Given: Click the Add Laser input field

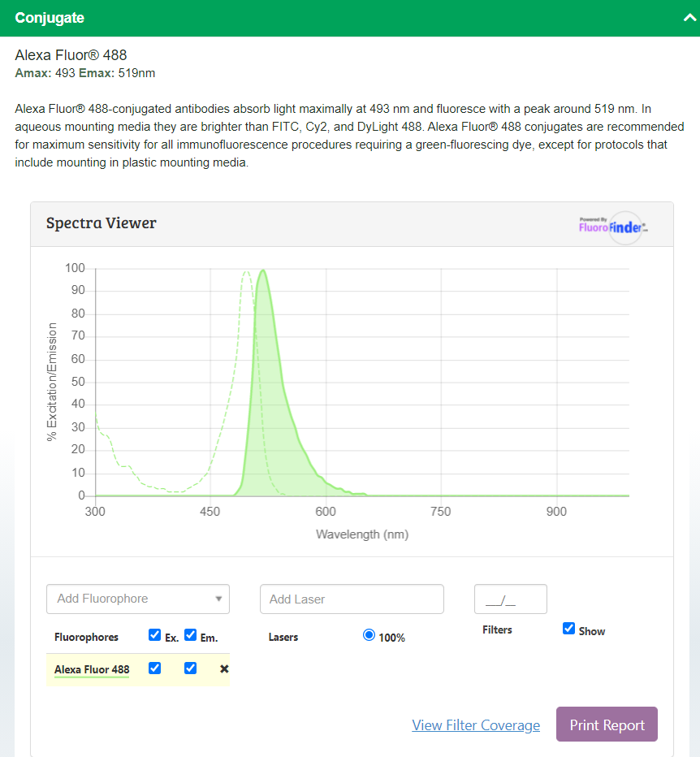Looking at the screenshot, I should point(351,599).
